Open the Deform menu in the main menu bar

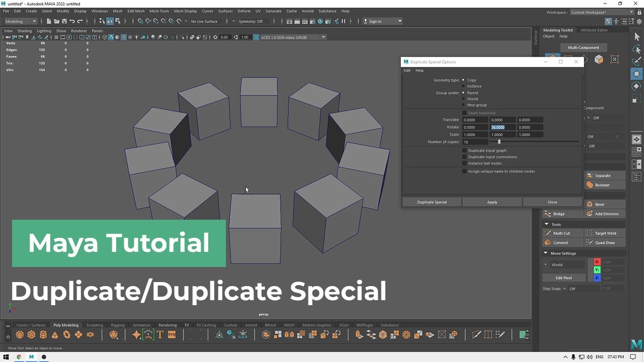click(244, 11)
